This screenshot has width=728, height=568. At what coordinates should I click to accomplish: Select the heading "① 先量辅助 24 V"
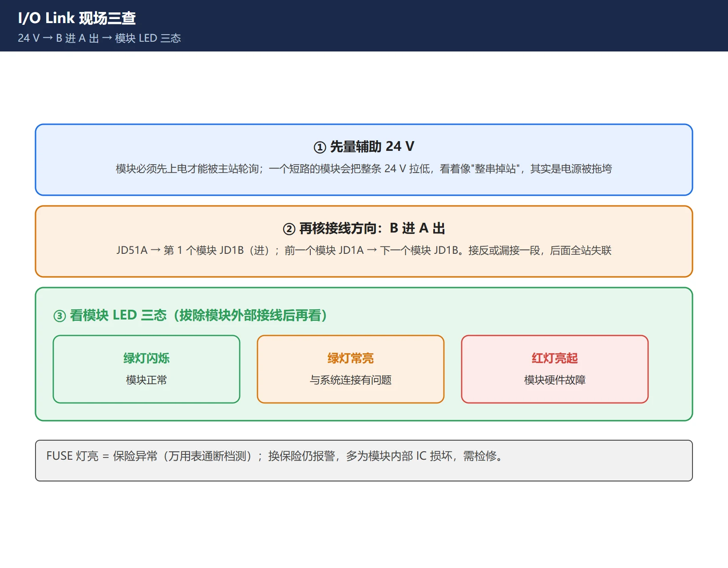[364, 146]
